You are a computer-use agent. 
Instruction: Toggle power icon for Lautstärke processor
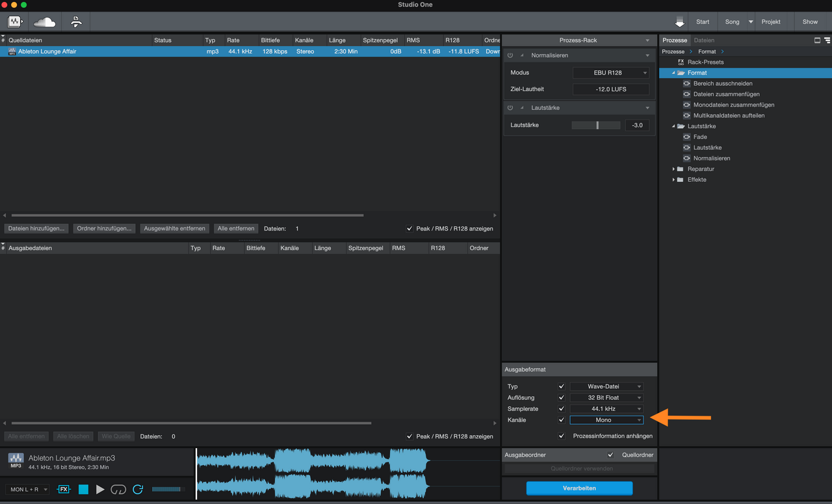[x=510, y=108]
